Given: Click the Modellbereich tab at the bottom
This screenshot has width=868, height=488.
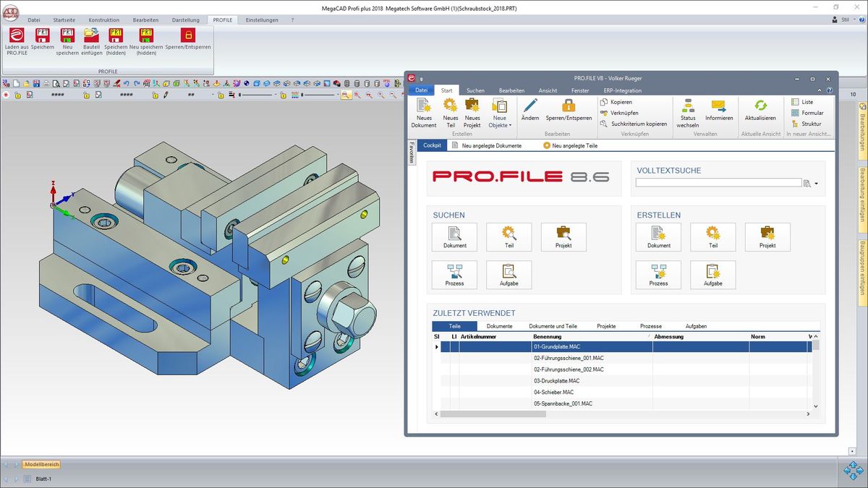Looking at the screenshot, I should pos(41,464).
